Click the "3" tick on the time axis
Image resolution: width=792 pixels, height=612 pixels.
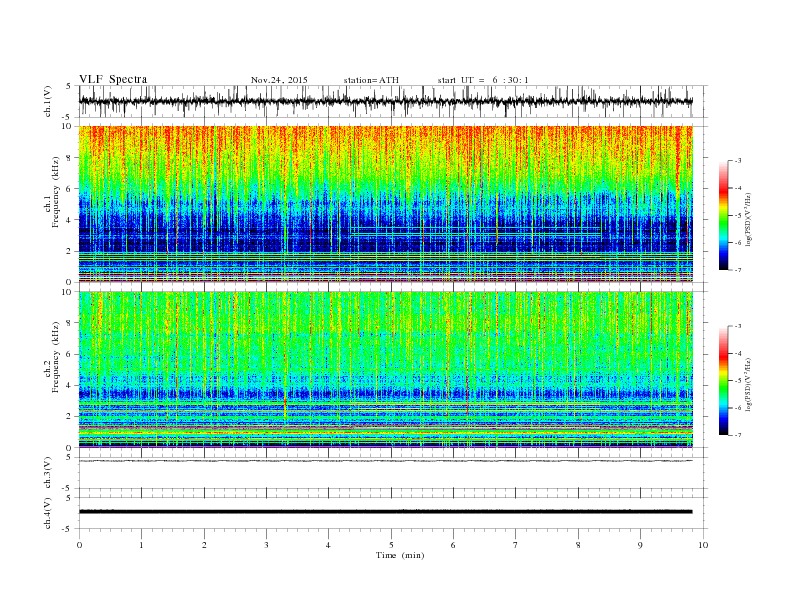(266, 545)
